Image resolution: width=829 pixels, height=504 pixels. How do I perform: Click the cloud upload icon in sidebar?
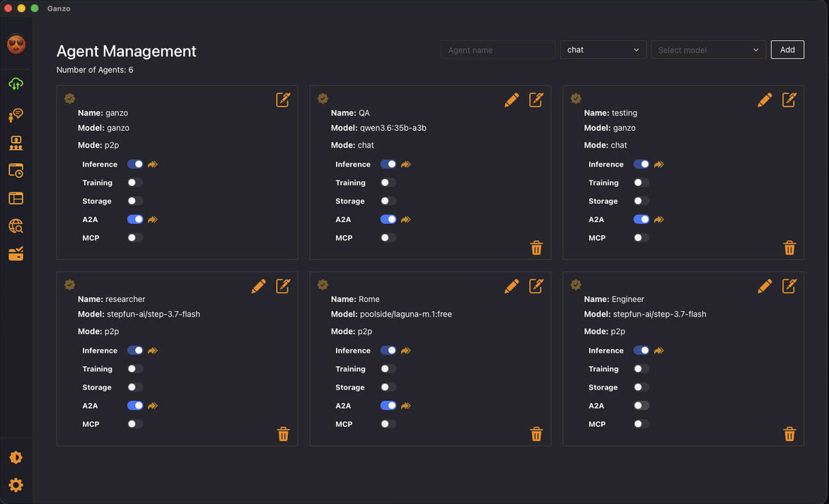[x=16, y=83]
